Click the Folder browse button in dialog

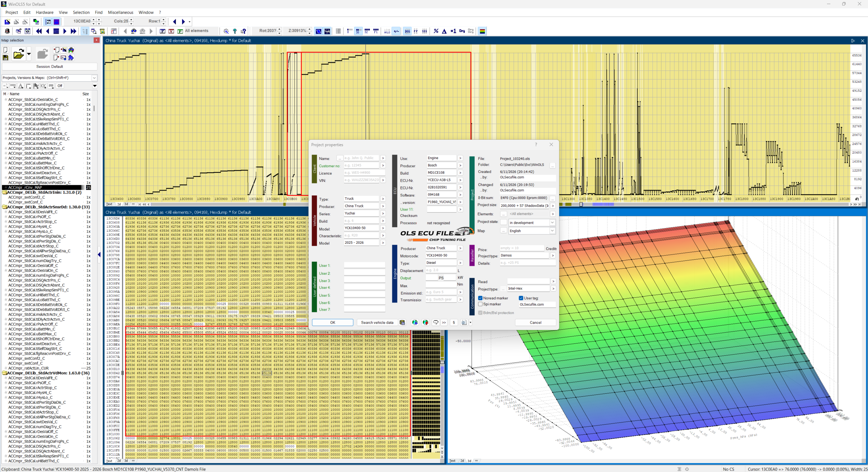pos(553,165)
